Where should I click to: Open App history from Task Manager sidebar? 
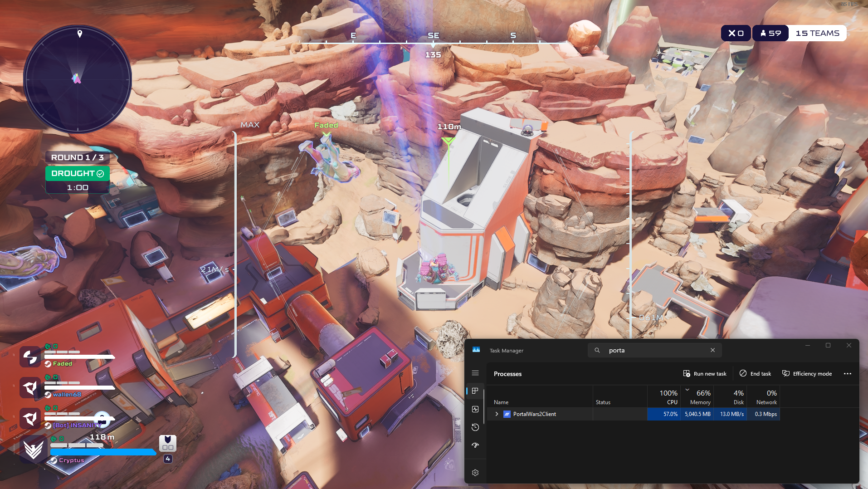click(475, 427)
